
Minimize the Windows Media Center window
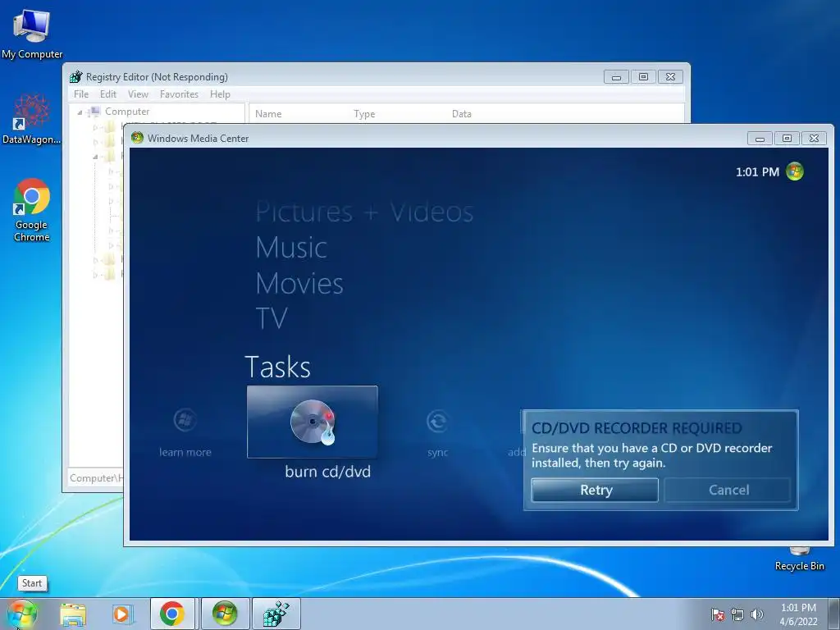point(760,138)
